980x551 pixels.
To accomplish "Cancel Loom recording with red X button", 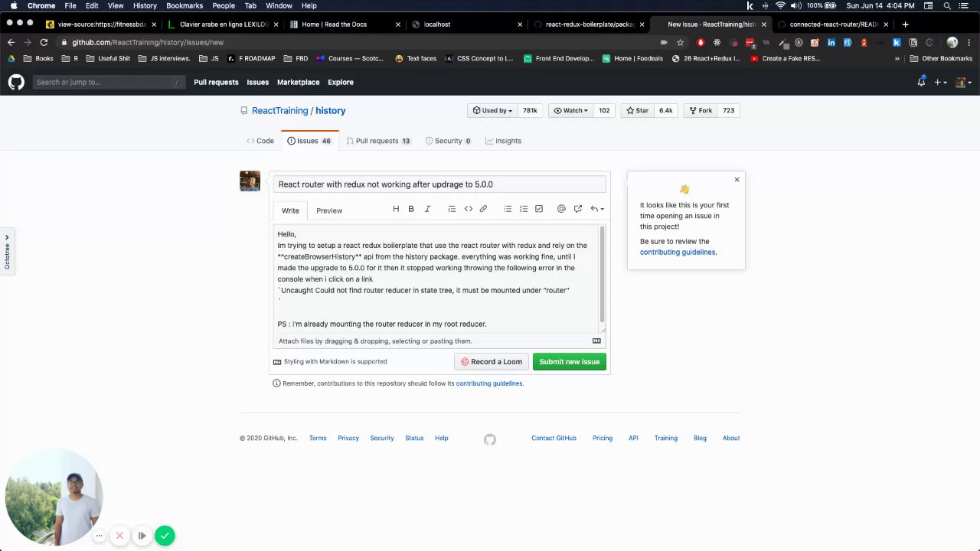I will [119, 536].
